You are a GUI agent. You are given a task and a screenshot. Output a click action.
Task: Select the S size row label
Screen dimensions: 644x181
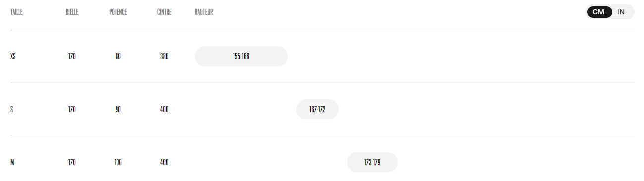(12, 109)
